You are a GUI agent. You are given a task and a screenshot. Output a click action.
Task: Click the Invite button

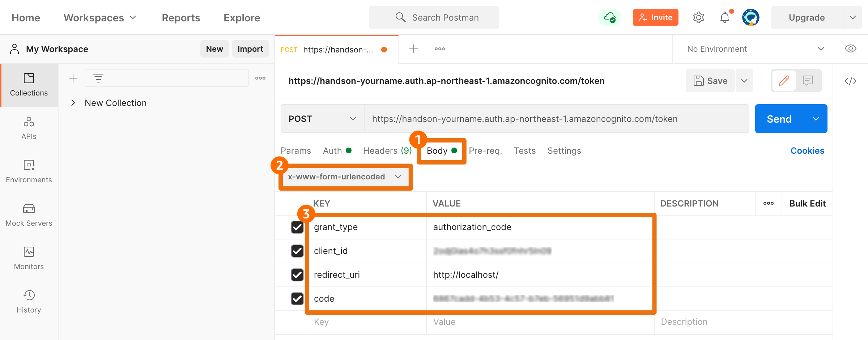tap(655, 17)
